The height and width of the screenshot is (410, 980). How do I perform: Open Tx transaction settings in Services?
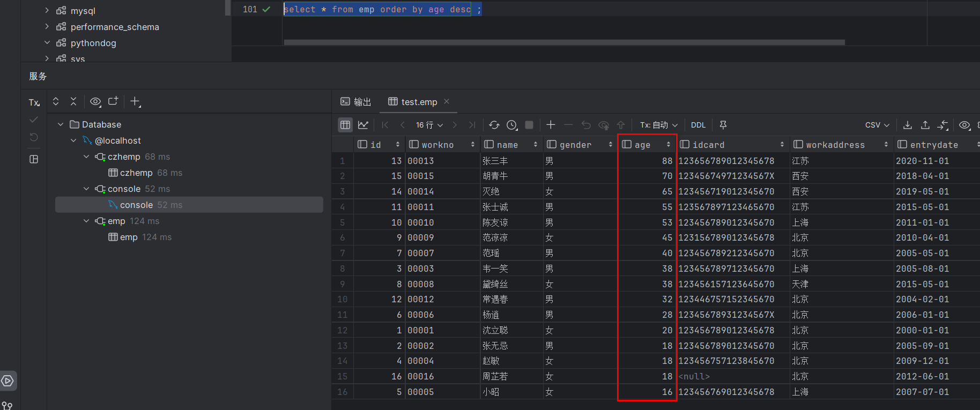34,102
